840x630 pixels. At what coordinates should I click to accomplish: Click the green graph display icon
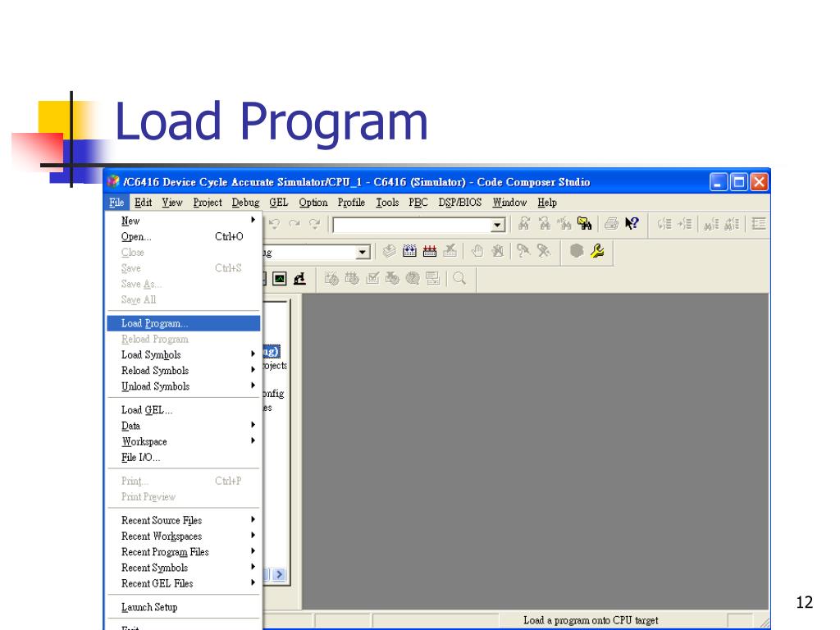coord(280,279)
